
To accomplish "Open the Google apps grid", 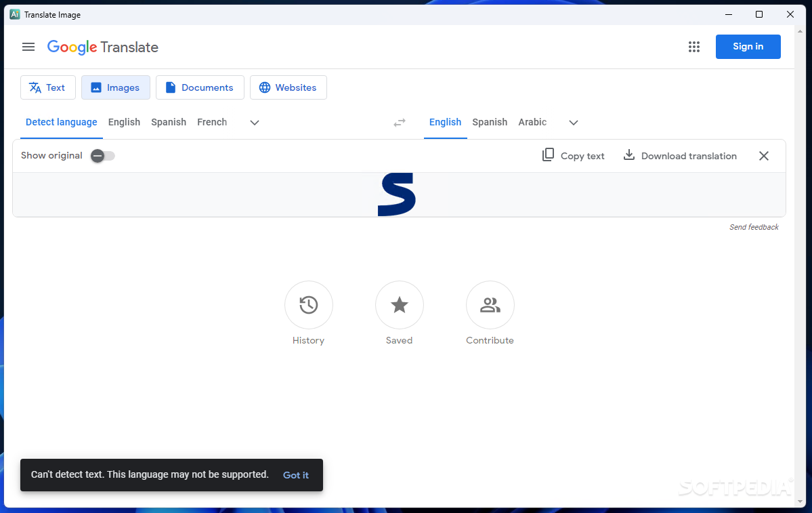I will point(694,47).
